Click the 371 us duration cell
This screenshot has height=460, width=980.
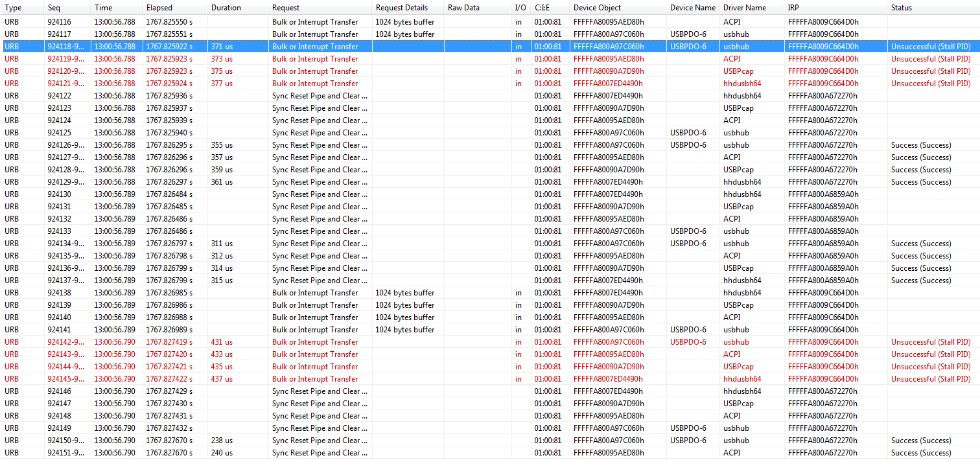[238, 47]
